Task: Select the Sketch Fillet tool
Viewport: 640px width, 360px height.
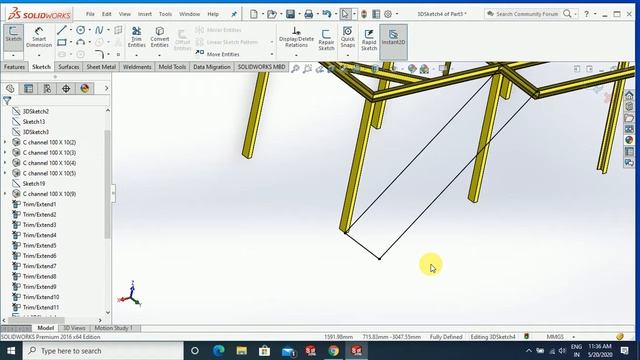Action: pos(99,54)
